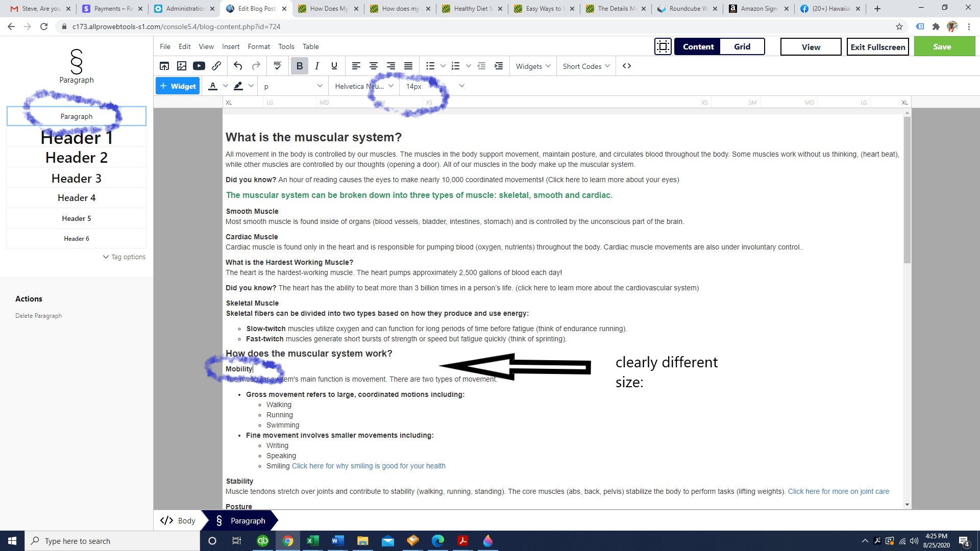This screenshot has width=980, height=551.
Task: Open link for more on joint care
Action: [839, 491]
